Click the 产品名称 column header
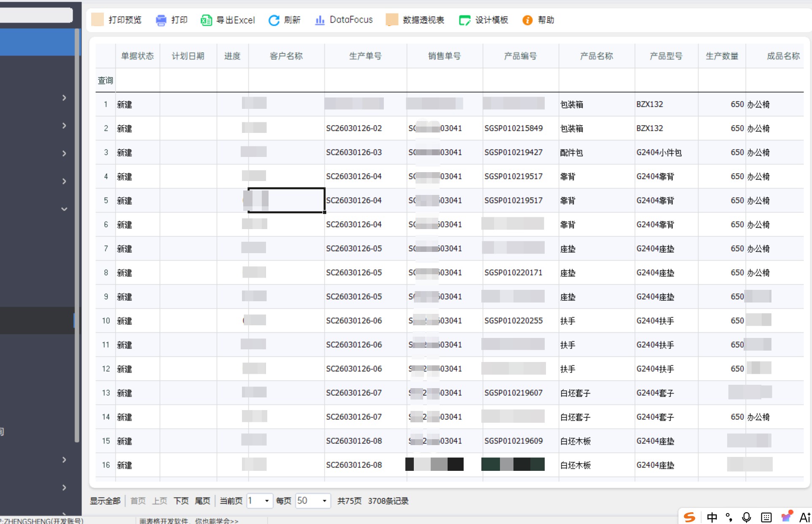This screenshot has width=812, height=524. tap(596, 56)
